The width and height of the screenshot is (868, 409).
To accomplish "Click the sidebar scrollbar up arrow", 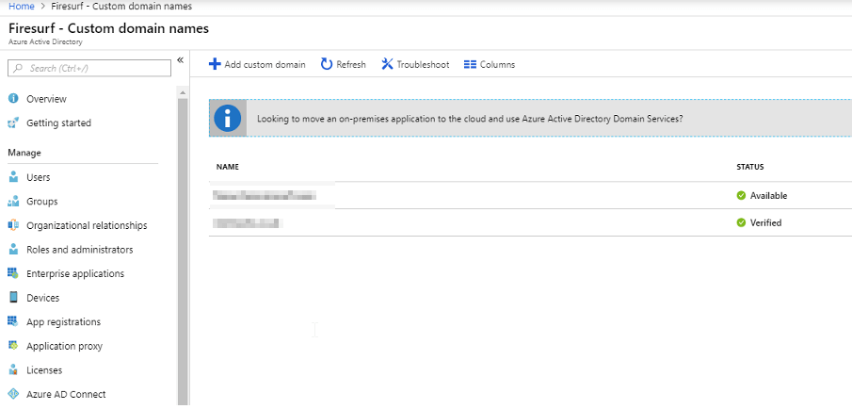I will (x=183, y=92).
